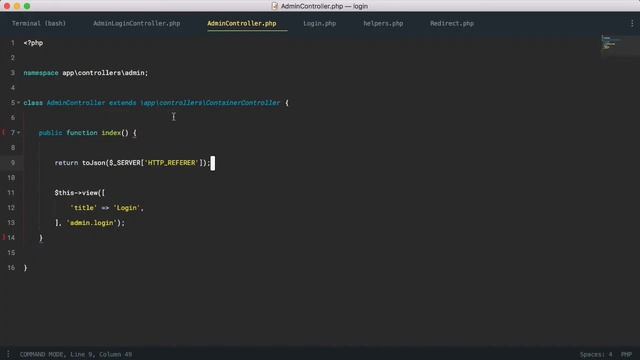Click the Spaces: 4 indentation setting
This screenshot has height=360, width=640.
pos(596,354)
